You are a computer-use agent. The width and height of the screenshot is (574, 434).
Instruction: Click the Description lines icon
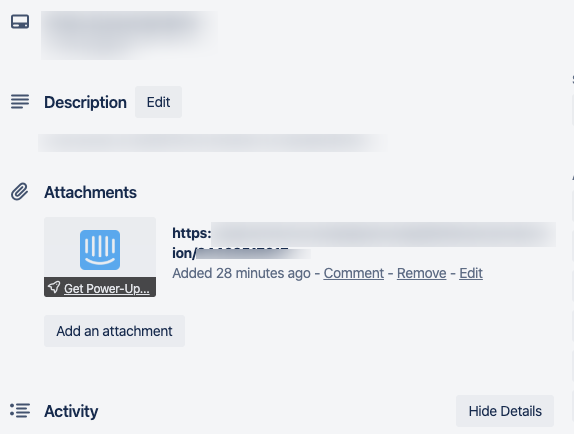click(x=20, y=101)
